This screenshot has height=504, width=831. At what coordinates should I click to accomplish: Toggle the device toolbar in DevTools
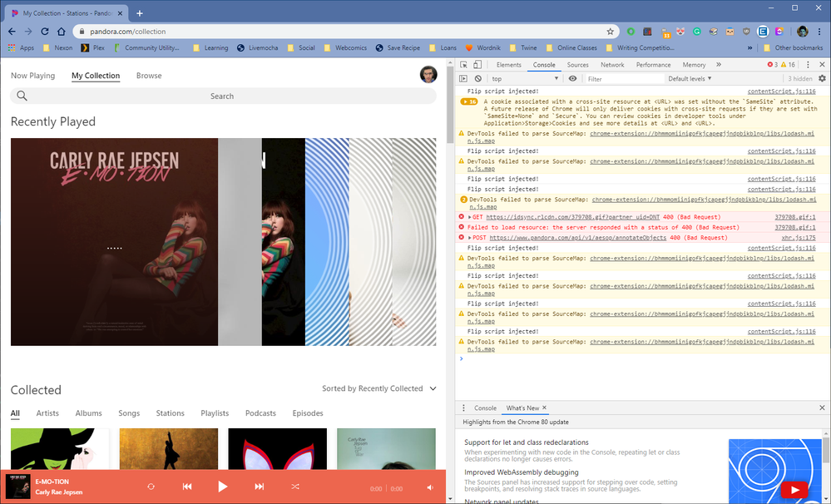[x=478, y=65]
